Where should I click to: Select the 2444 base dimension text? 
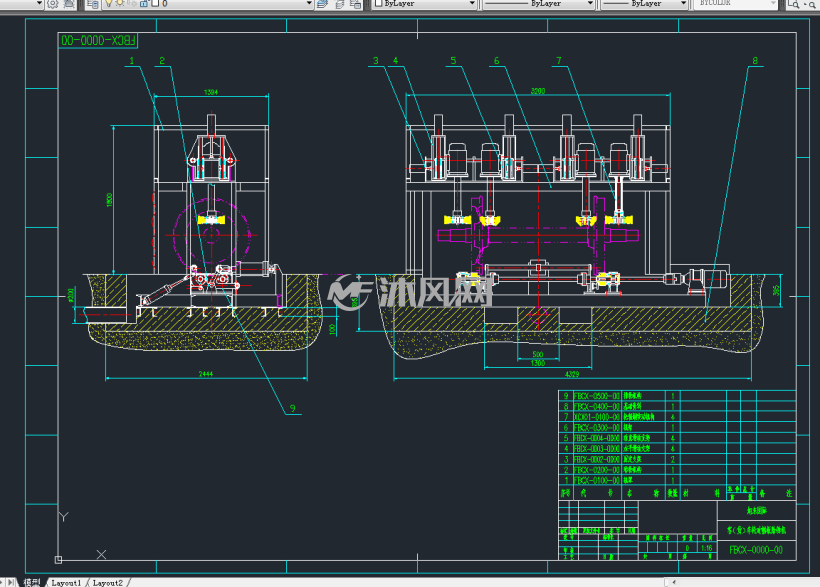[x=206, y=374]
